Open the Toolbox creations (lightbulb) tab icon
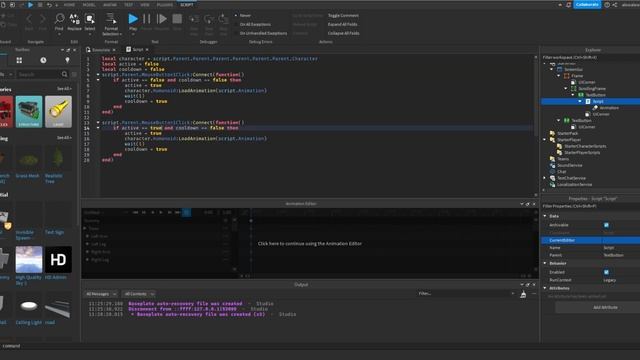 coord(67,60)
